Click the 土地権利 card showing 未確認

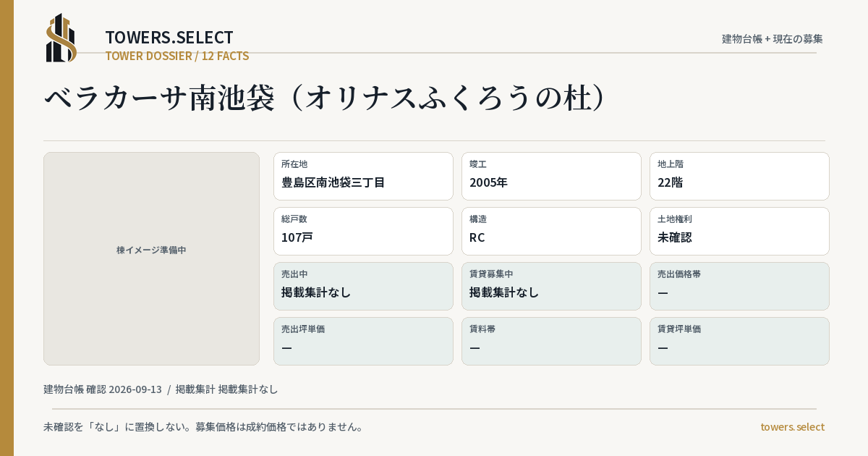click(x=739, y=231)
